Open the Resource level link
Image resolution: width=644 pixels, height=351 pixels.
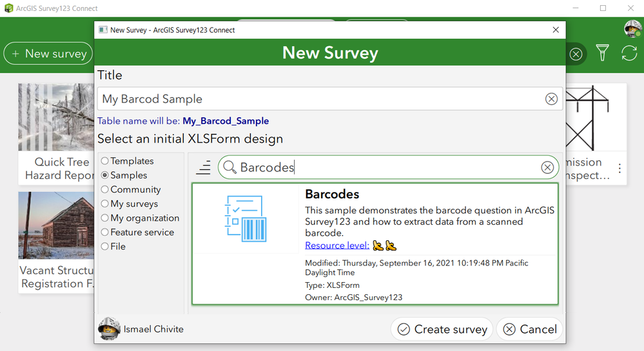(x=337, y=245)
